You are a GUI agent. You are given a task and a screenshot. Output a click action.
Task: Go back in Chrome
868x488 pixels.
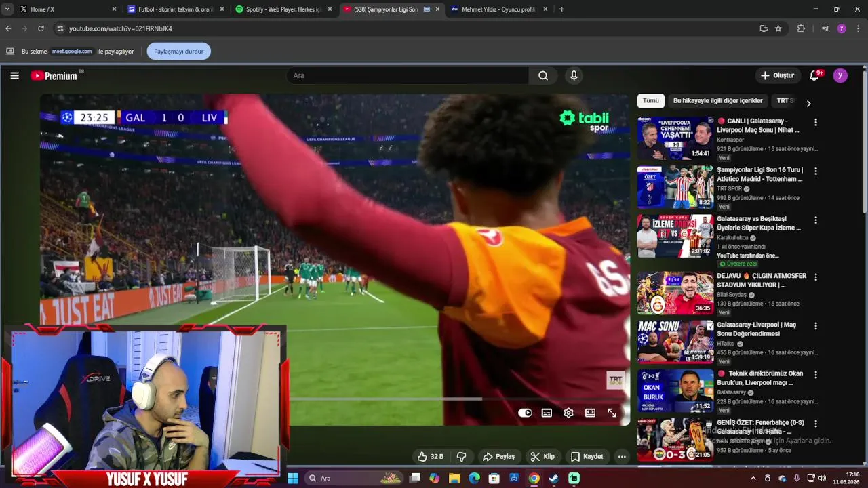[x=8, y=28]
